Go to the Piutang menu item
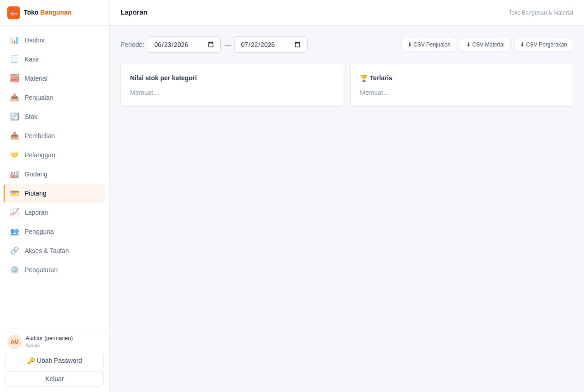Screen dimensions: 584x392 54,193
